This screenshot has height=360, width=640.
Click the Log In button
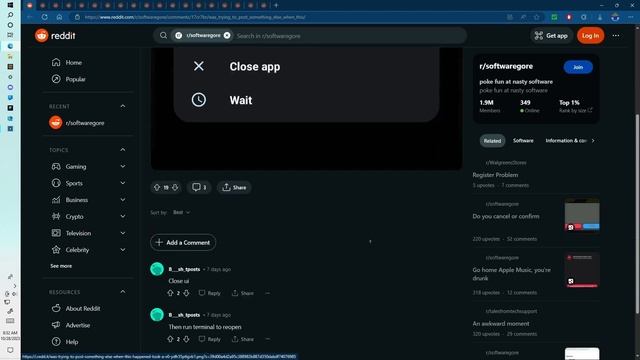click(x=590, y=36)
